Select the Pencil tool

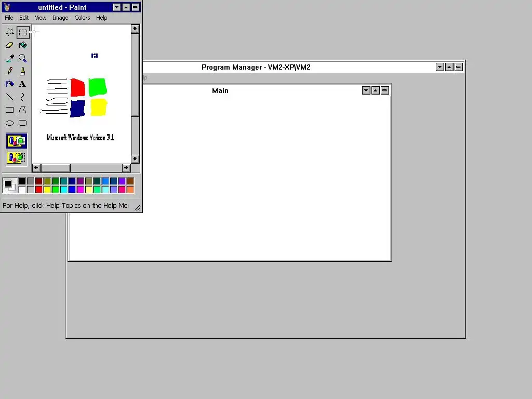pyautogui.click(x=10, y=71)
